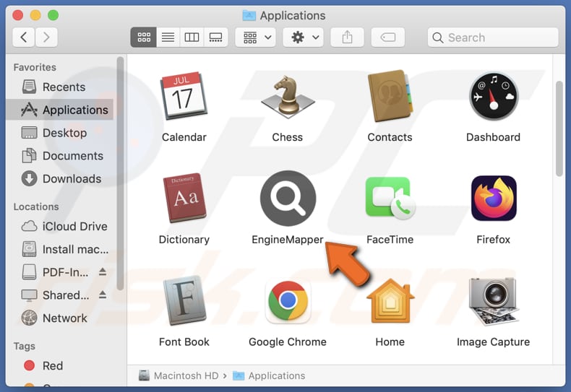Click the Dictionary app icon
The width and height of the screenshot is (571, 392).
tap(184, 199)
